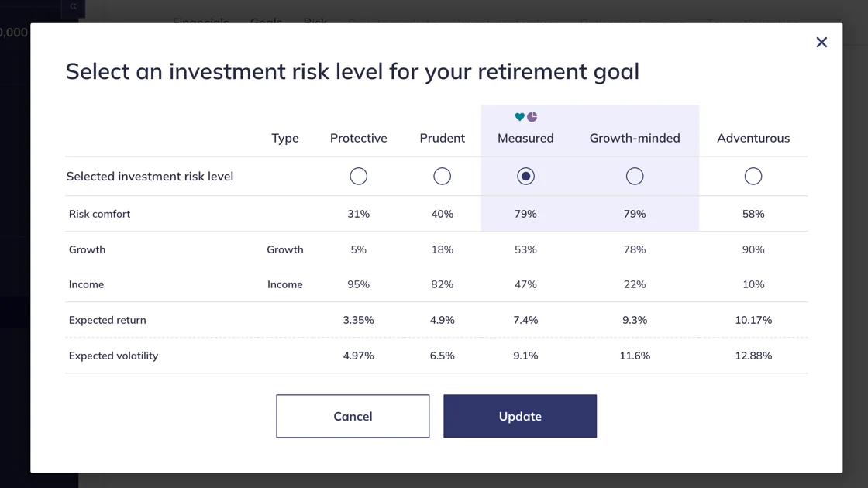Click the Prudent column header

click(442, 138)
